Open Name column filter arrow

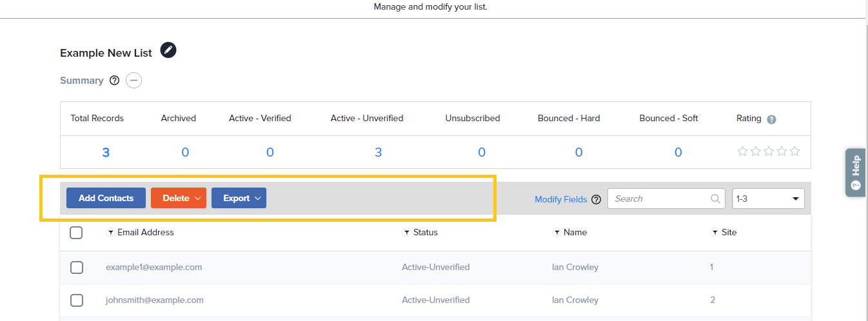(x=557, y=233)
